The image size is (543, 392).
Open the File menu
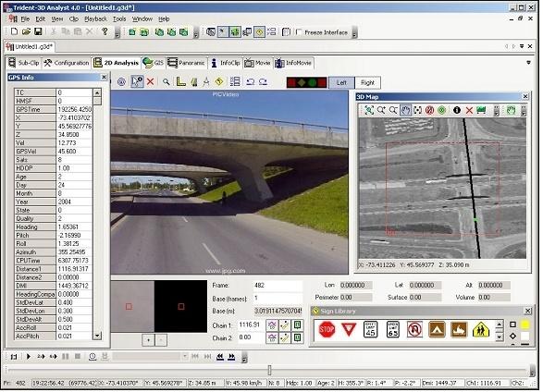[25, 19]
